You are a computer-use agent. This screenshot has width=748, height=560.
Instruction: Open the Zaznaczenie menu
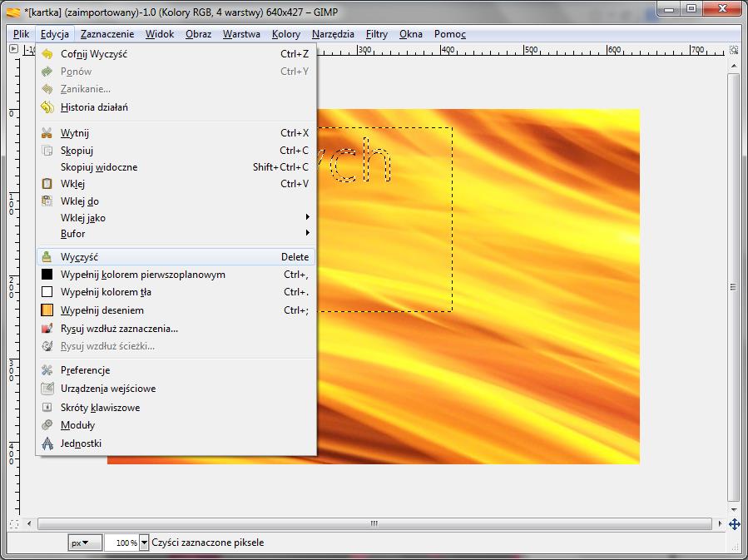tap(107, 34)
